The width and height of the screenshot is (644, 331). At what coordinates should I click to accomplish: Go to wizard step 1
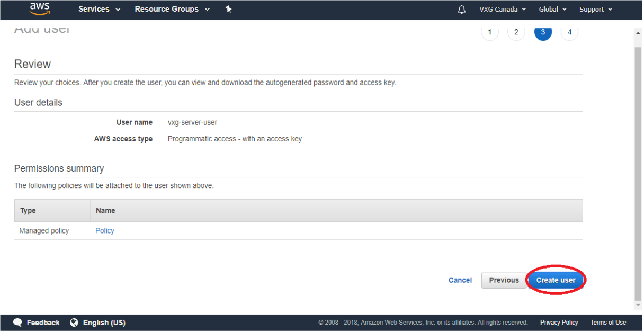[490, 32]
